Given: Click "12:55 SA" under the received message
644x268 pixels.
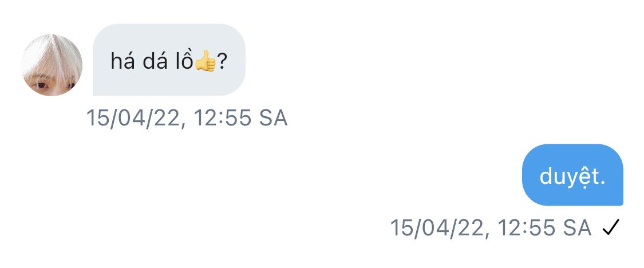Looking at the screenshot, I should pos(240,118).
